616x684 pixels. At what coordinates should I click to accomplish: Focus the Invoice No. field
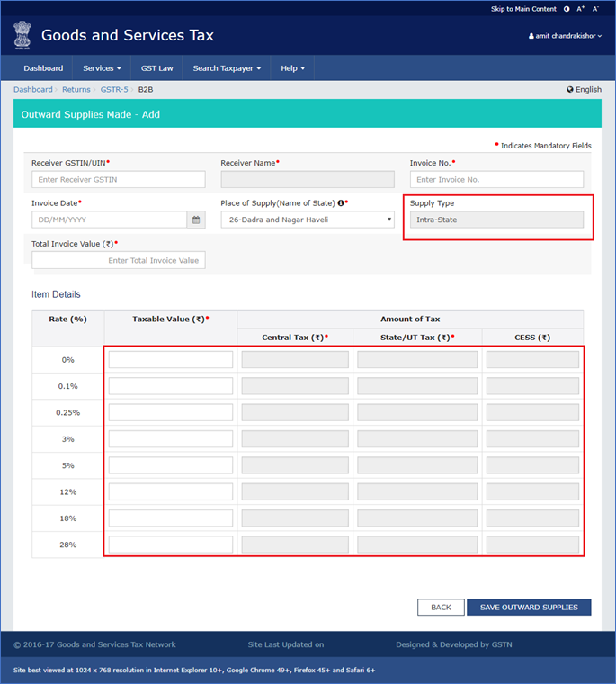[x=496, y=180]
